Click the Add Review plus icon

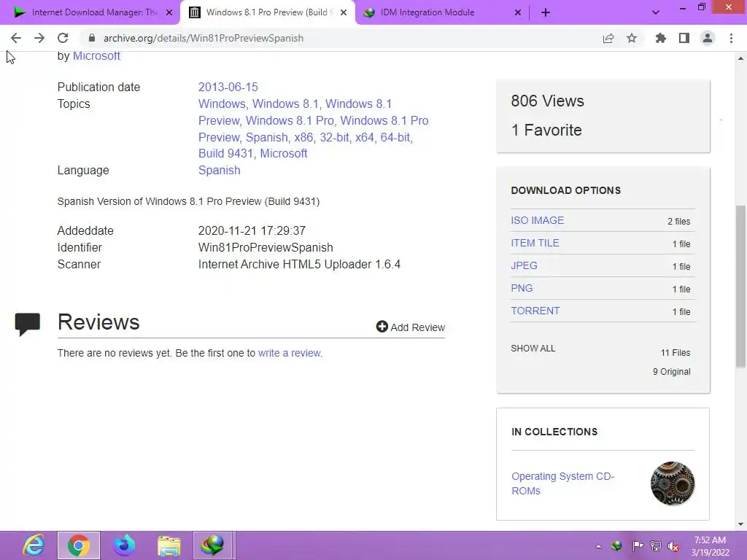click(382, 326)
